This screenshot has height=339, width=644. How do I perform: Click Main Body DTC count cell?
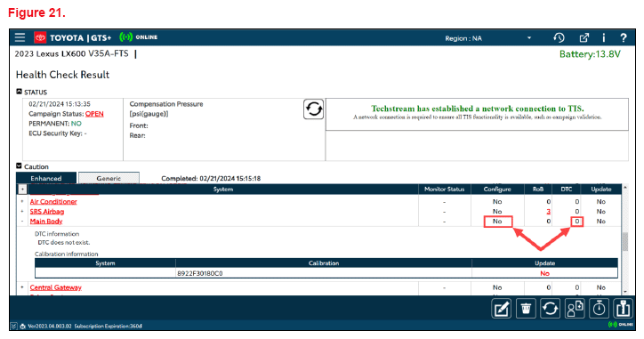pyautogui.click(x=576, y=222)
